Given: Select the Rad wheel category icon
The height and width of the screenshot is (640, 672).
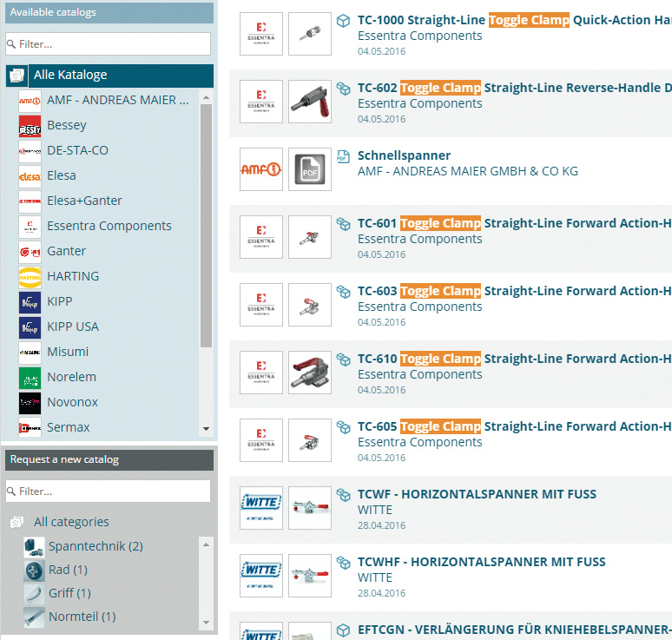Looking at the screenshot, I should 34,571.
